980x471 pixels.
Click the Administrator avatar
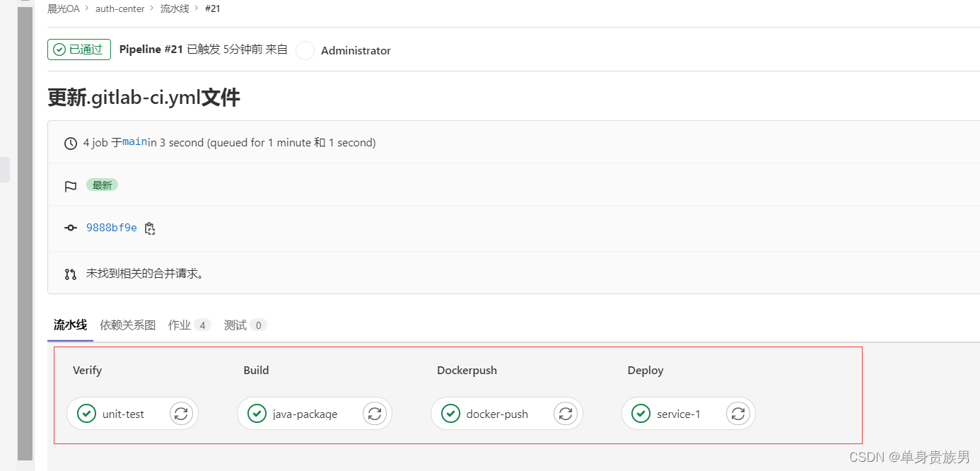click(305, 50)
